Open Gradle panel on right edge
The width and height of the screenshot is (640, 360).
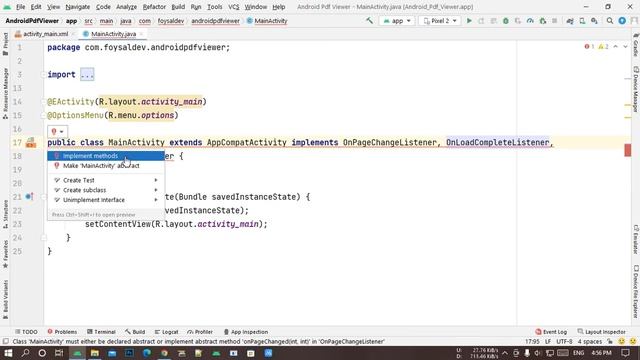click(636, 46)
